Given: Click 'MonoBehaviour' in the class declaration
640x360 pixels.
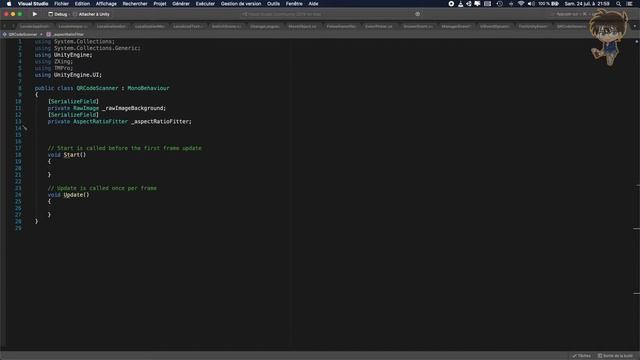Looking at the screenshot, I should tap(148, 88).
